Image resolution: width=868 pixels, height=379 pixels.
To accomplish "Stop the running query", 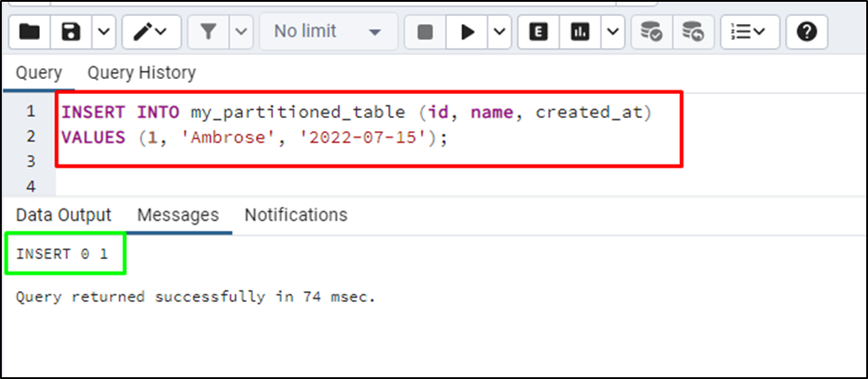I will (425, 32).
